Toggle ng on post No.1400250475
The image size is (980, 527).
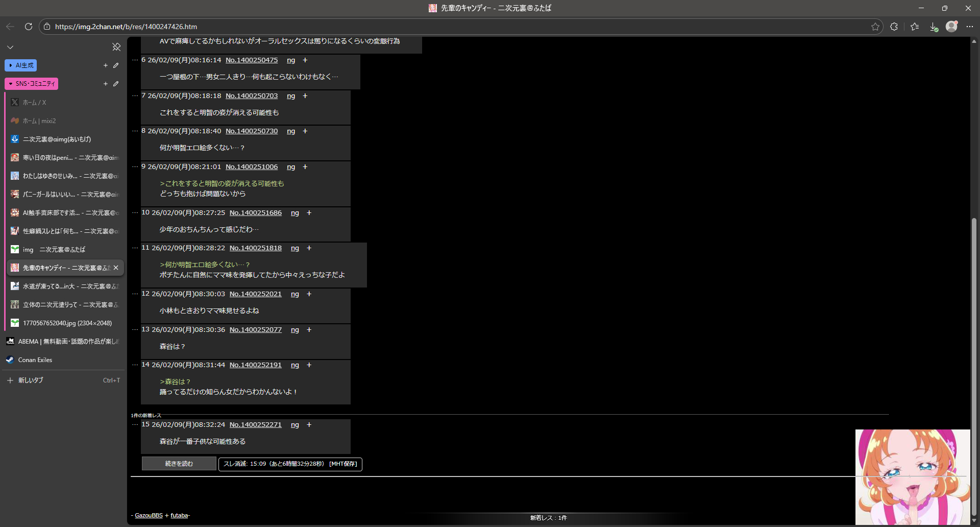pyautogui.click(x=291, y=60)
